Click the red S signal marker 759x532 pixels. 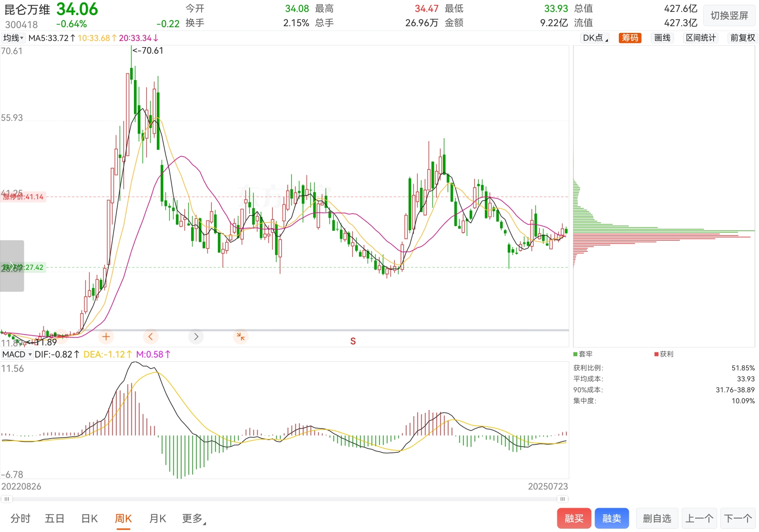pos(353,341)
